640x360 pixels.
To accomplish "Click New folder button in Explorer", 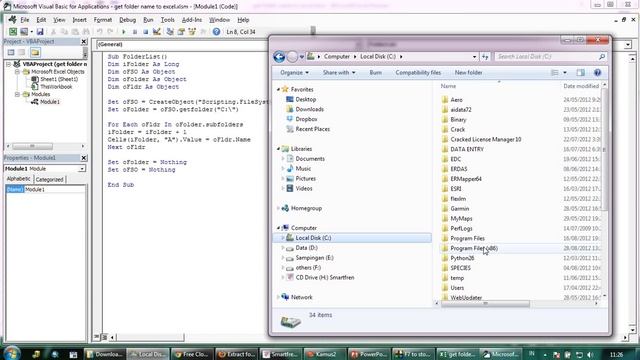I will click(469, 73).
